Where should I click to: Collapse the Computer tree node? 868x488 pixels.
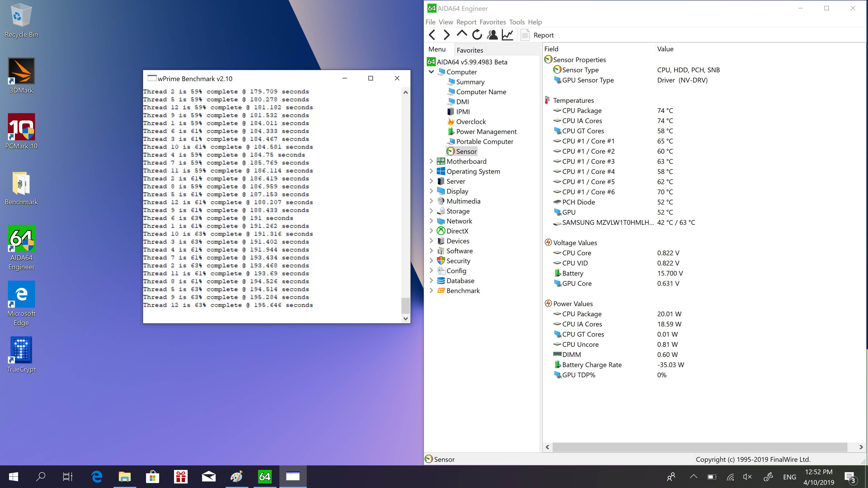431,72
